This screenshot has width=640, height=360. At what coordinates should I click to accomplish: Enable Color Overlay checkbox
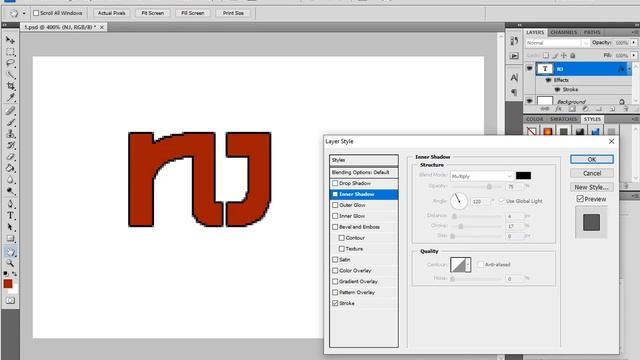(335, 271)
